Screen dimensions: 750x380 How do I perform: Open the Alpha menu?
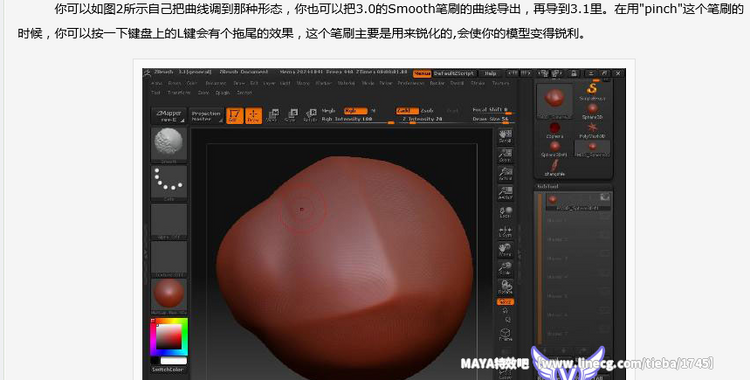pyautogui.click(x=156, y=83)
